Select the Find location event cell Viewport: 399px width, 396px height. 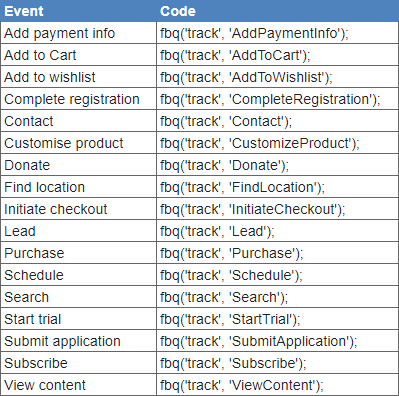[x=78, y=187]
